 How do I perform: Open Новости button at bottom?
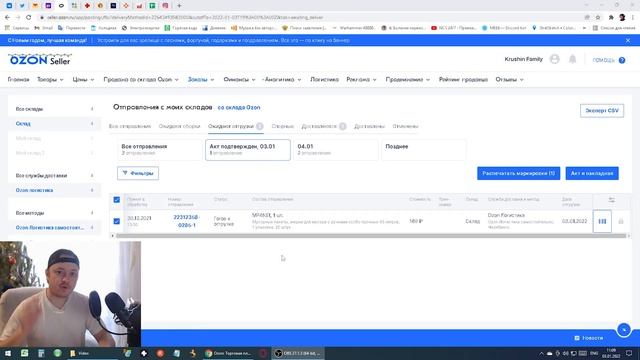589,338
